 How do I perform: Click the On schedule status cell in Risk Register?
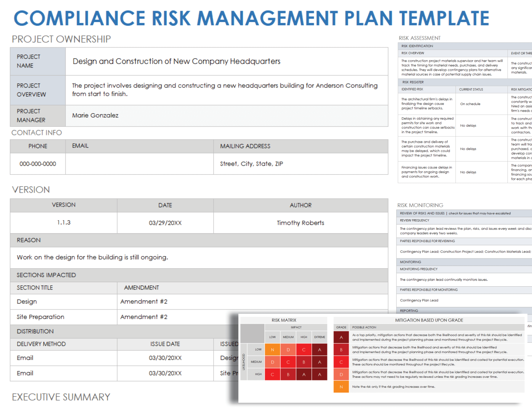pyautogui.click(x=481, y=103)
